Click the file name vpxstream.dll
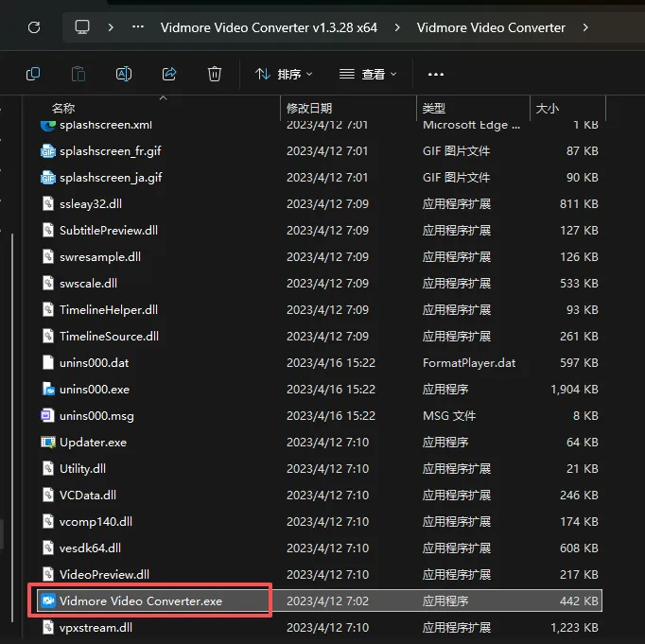The height and width of the screenshot is (644, 645). click(x=96, y=628)
